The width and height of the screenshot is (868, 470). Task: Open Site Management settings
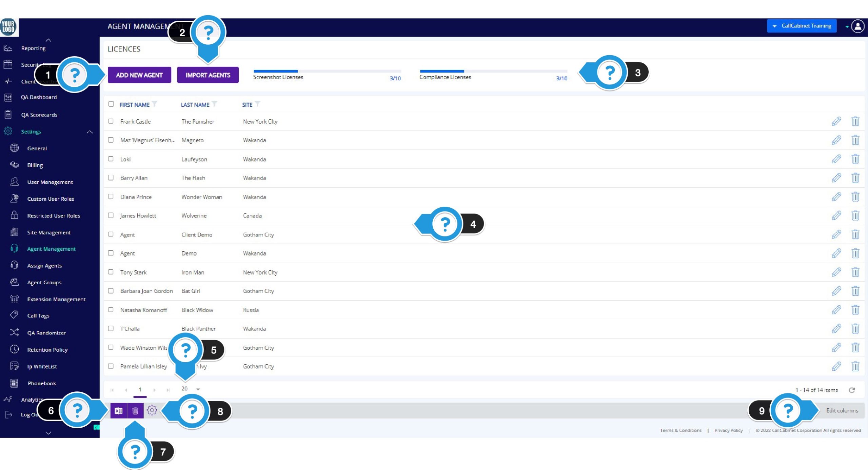click(x=49, y=232)
